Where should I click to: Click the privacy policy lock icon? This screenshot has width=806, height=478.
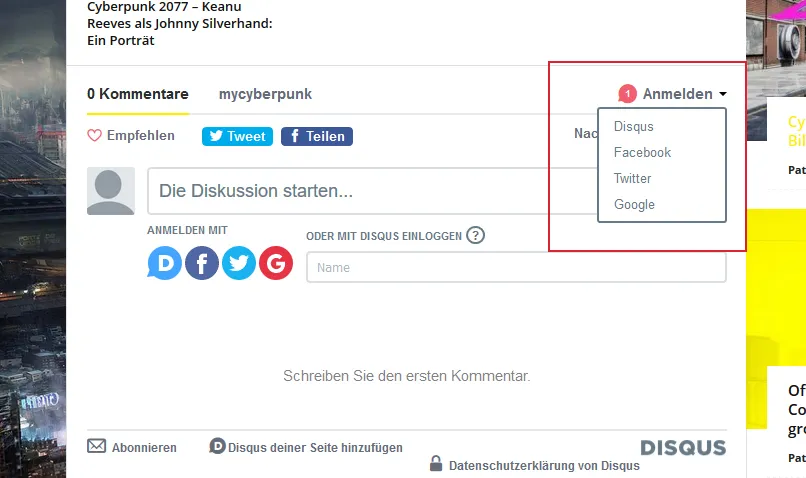click(x=436, y=463)
